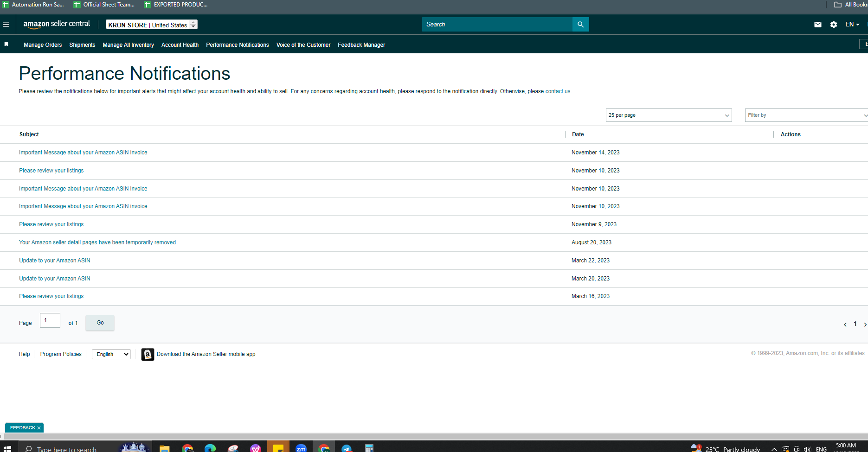Expand the 25 per page dropdown
The width and height of the screenshot is (868, 452).
(669, 115)
